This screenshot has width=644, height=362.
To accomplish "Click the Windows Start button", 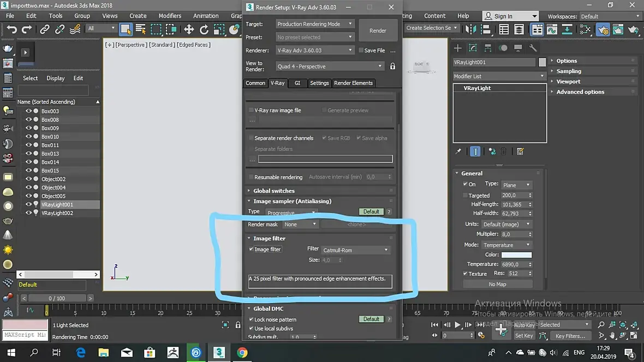I will coord(11,353).
